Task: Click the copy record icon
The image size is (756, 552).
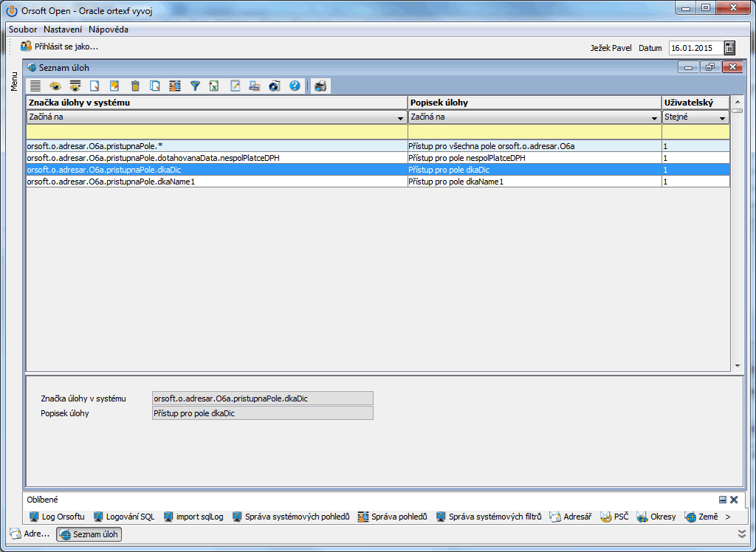Action: coord(155,86)
